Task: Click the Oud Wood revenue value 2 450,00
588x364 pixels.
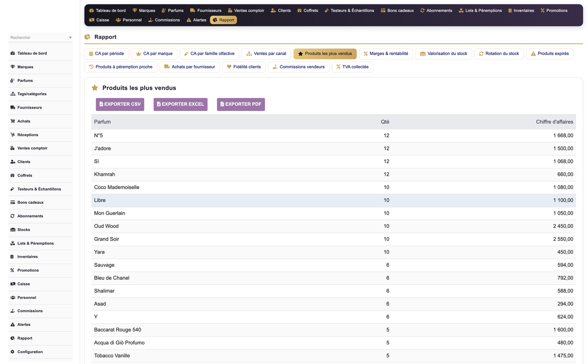Action: 563,226
